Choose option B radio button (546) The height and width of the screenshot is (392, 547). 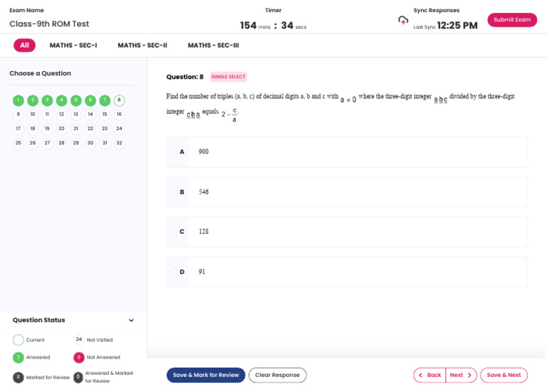174,192
